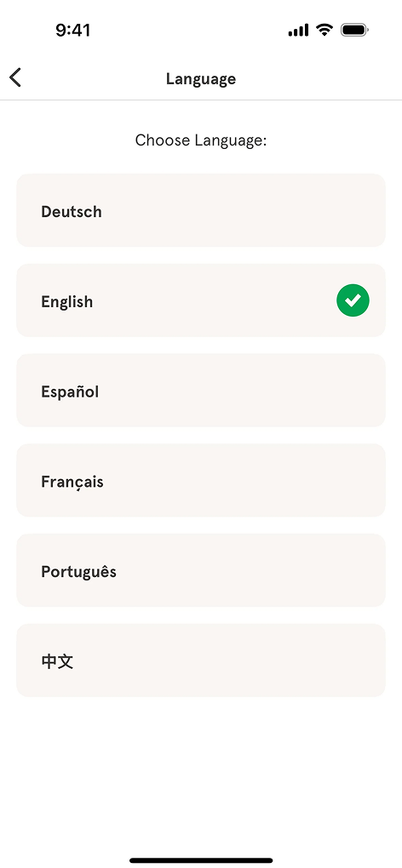Tap the Français text label
The image size is (402, 868).
[72, 483]
